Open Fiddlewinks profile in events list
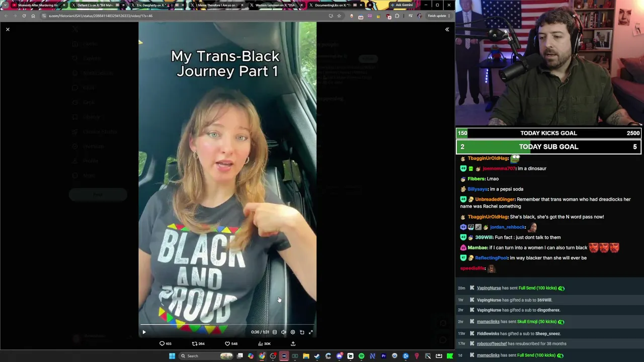Viewport: 644px width, 362px height. 488,334
